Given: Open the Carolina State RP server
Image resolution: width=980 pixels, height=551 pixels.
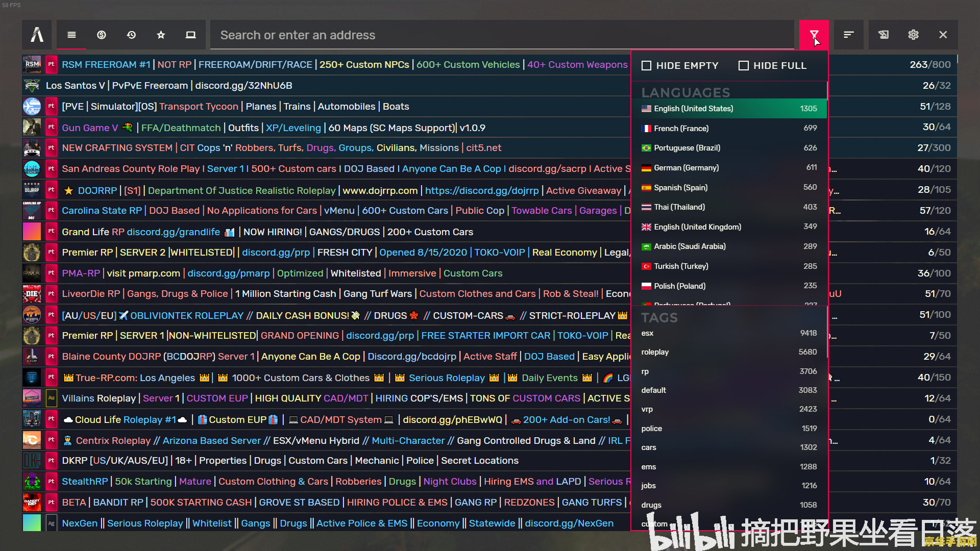Looking at the screenshot, I should 327,211.
